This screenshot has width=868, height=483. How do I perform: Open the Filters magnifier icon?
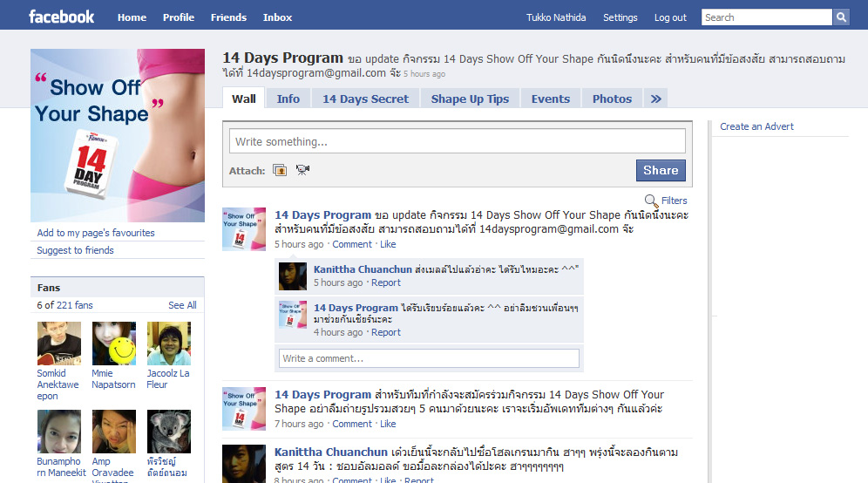point(651,201)
